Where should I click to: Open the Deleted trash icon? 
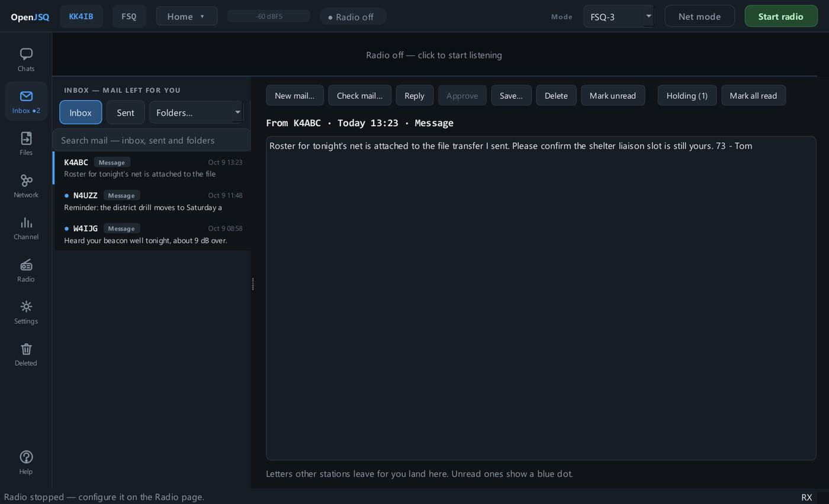click(x=26, y=354)
